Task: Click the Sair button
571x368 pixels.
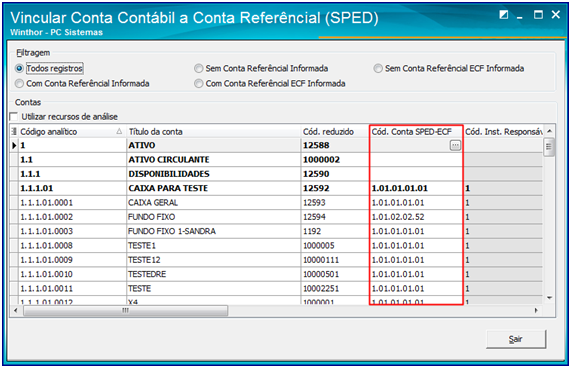Action: [x=516, y=339]
